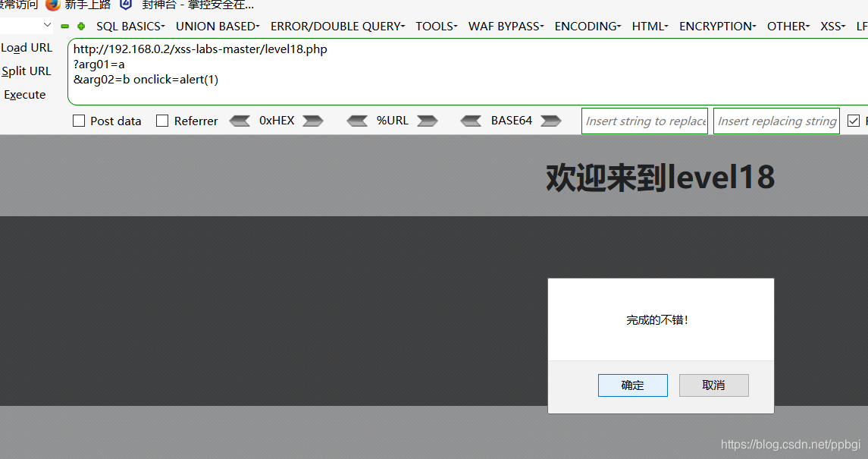
Task: Open the ENCODING dropdown menu
Action: (x=588, y=26)
